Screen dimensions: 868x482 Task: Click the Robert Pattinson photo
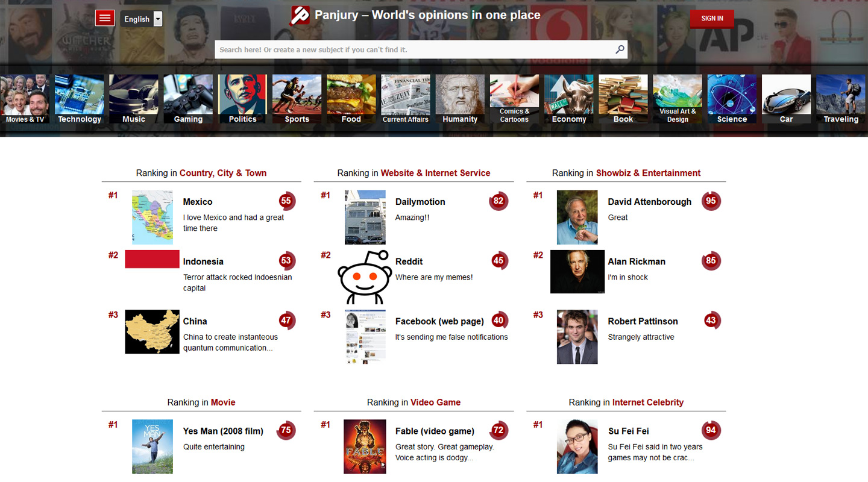tap(577, 337)
